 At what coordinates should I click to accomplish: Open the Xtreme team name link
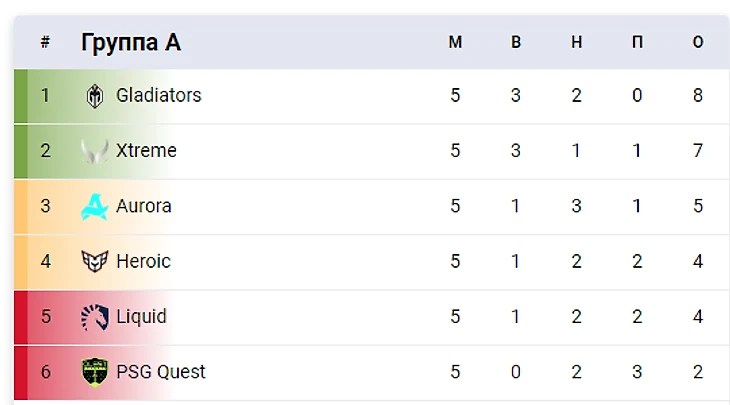[x=146, y=151]
